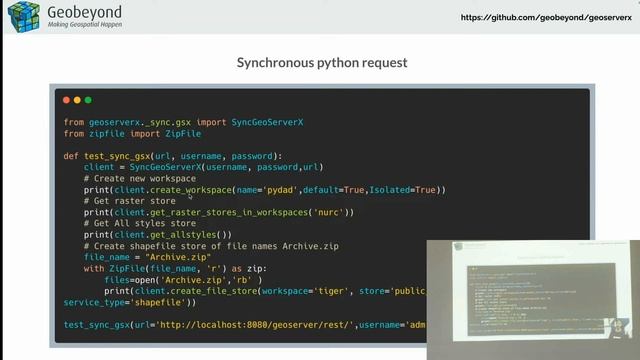Click the speaker camera video inset
The image size is (640, 360).
pyautogui.click(x=533, y=300)
